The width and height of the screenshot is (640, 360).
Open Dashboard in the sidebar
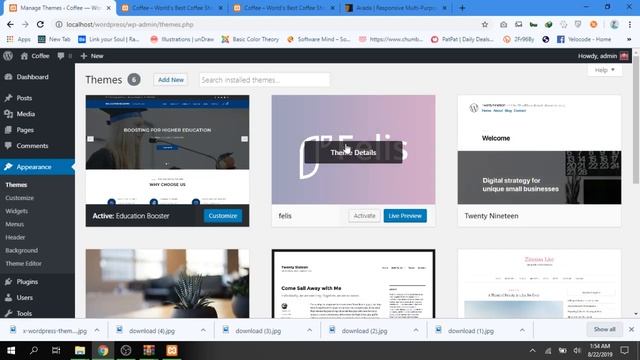(x=32, y=77)
